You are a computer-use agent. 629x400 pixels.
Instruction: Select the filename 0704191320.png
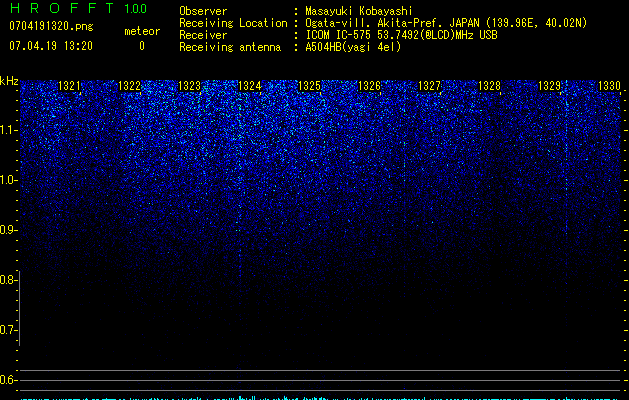pos(51,26)
